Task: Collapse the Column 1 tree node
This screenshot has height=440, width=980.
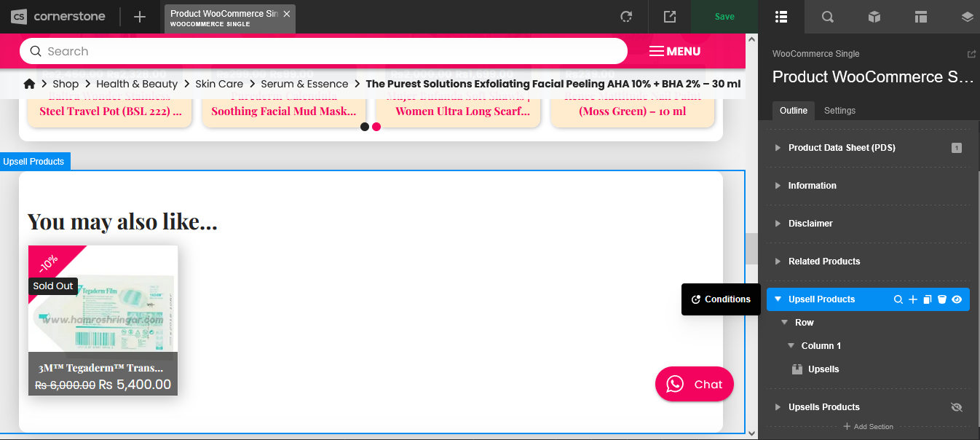Action: tap(791, 346)
